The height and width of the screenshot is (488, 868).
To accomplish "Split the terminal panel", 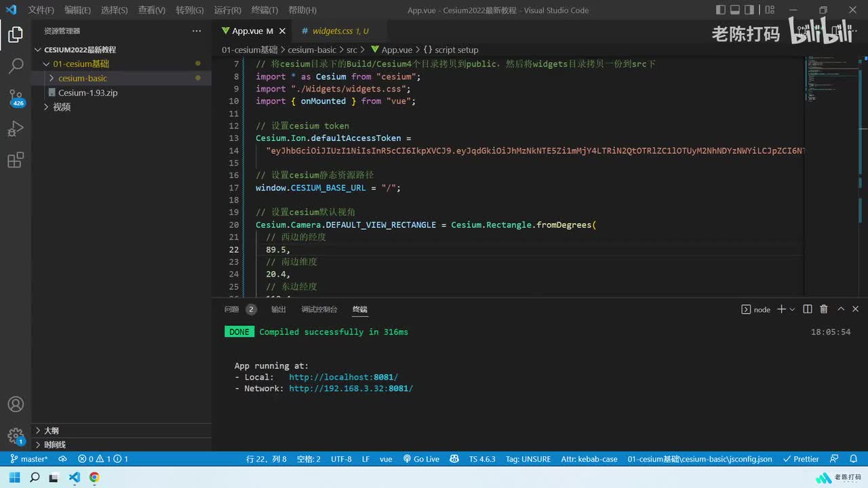I will [x=807, y=309].
